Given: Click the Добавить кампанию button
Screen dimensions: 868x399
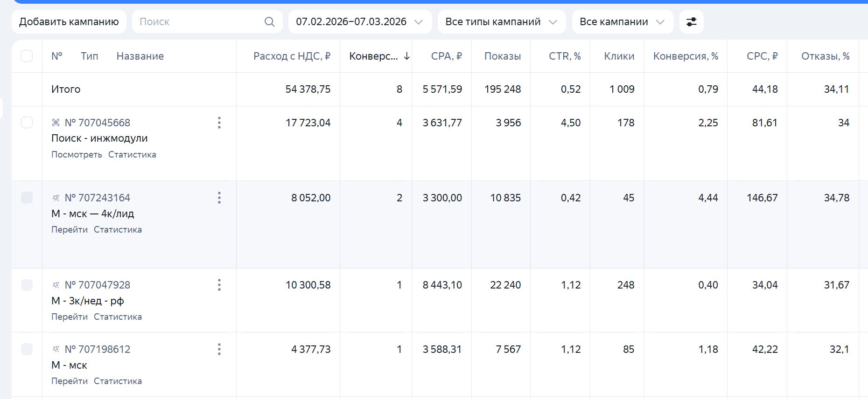Looking at the screenshot, I should [x=69, y=21].
